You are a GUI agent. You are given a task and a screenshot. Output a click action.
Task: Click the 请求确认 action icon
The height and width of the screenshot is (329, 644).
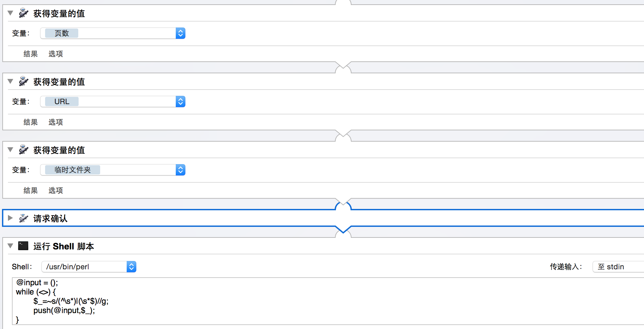(x=24, y=218)
